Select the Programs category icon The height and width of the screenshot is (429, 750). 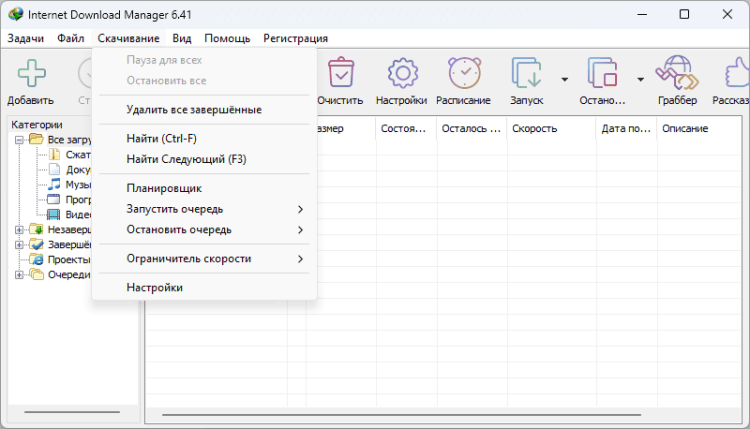(x=54, y=199)
